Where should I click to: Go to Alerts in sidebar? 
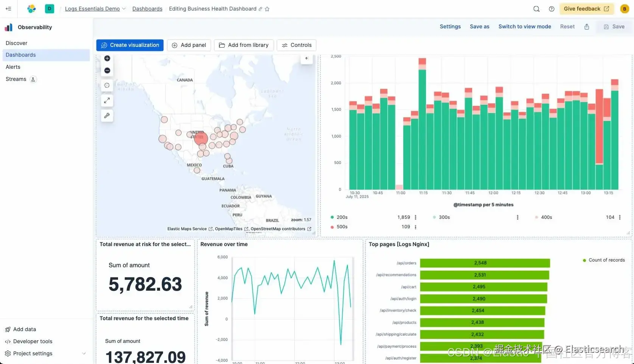pos(13,67)
